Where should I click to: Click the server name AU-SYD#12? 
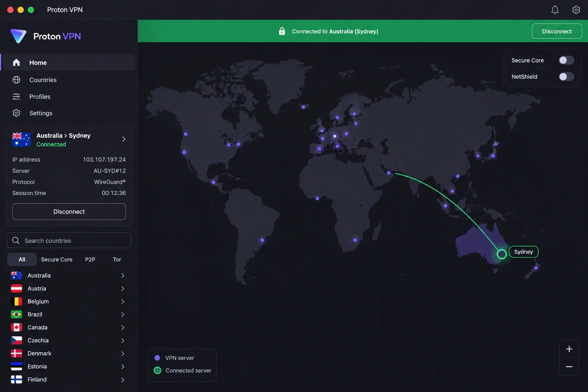[109, 171]
